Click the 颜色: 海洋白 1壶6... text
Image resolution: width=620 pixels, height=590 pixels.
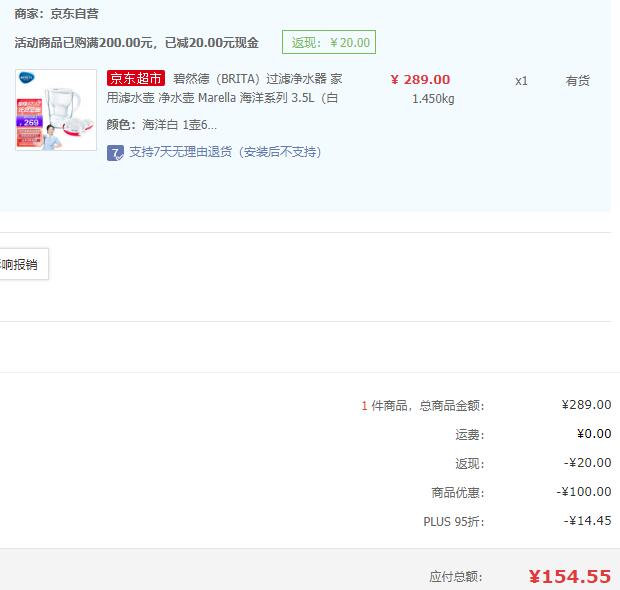click(162, 125)
